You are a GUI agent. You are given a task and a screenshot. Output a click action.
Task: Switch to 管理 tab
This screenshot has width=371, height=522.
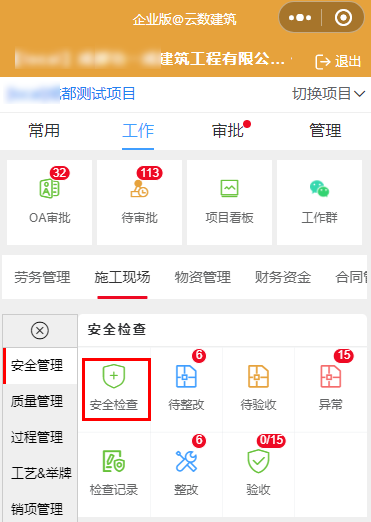click(x=325, y=130)
